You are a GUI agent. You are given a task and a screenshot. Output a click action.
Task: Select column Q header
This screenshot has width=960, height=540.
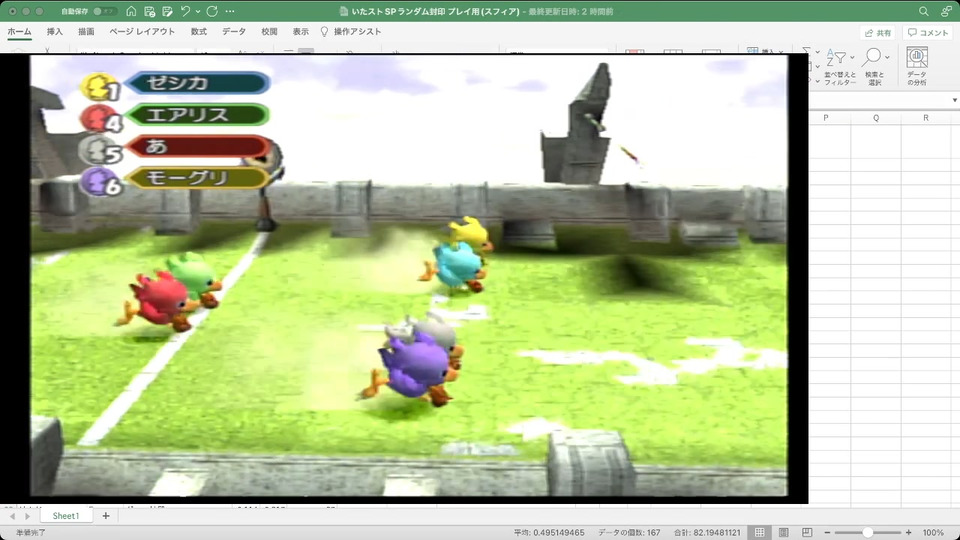tap(876, 118)
